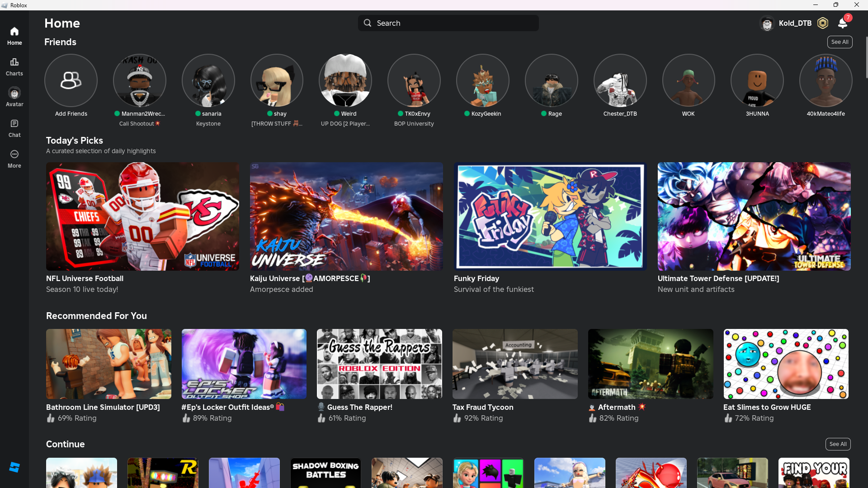
Task: Click the Season 10 live today! subtitle
Action: [x=82, y=289]
